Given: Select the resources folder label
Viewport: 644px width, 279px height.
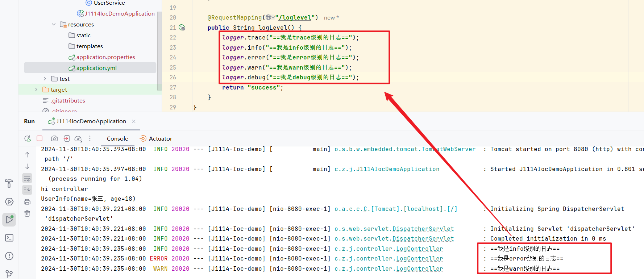Looking at the screenshot, I should [x=81, y=24].
